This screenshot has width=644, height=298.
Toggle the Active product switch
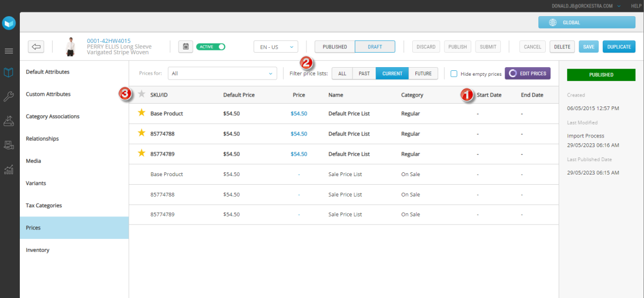(210, 47)
